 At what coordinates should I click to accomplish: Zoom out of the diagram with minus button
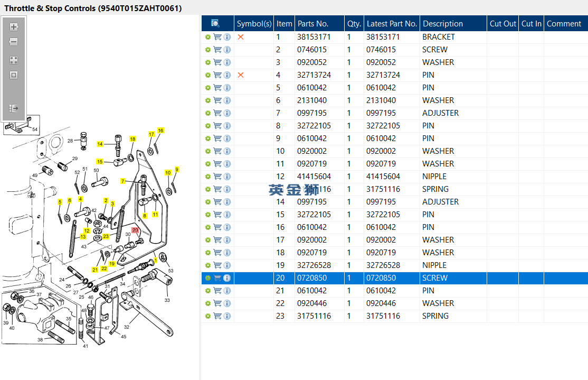[14, 42]
